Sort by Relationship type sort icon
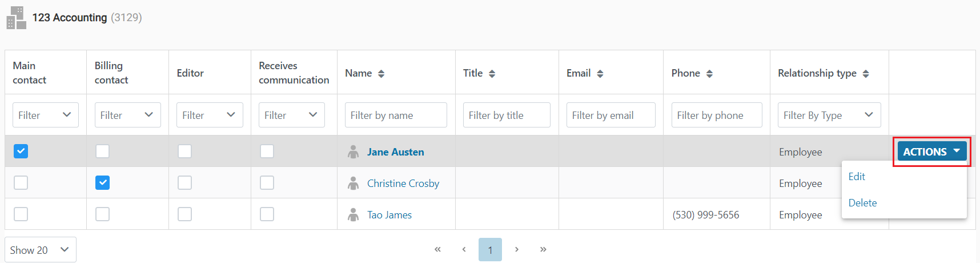This screenshot has height=263, width=980. (866, 73)
